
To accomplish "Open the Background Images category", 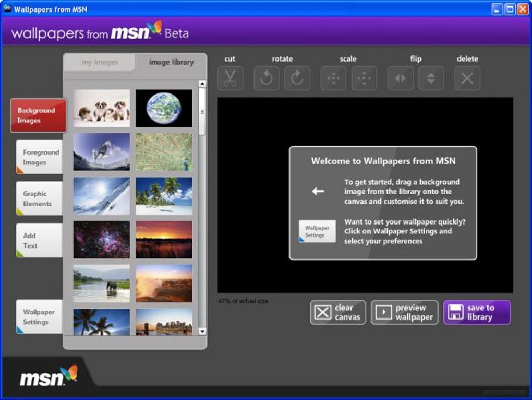I will [39, 115].
